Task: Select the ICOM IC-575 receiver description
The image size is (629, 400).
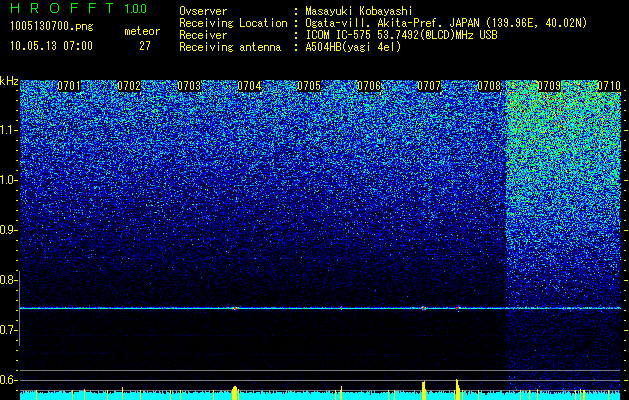Action: coord(402,35)
